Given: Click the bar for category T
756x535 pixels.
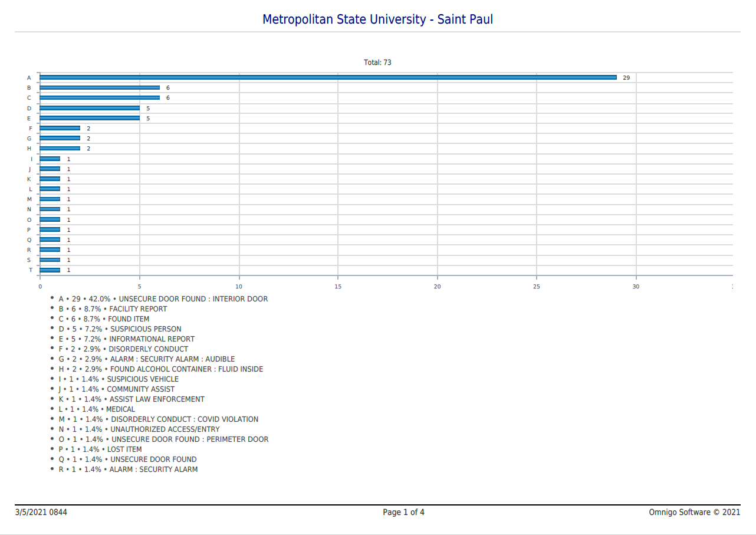Looking at the screenshot, I should point(50,270).
